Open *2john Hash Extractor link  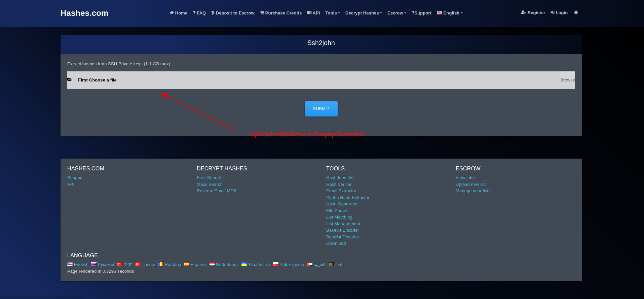pos(348,198)
